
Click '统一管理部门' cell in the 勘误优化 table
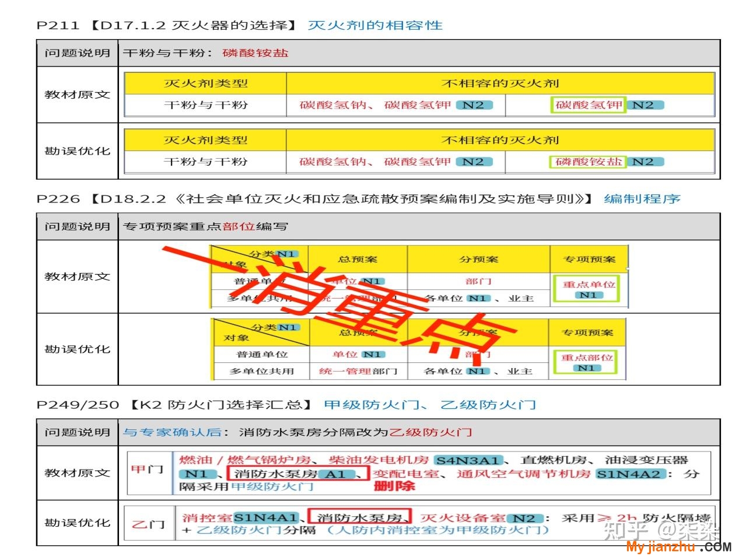(358, 371)
